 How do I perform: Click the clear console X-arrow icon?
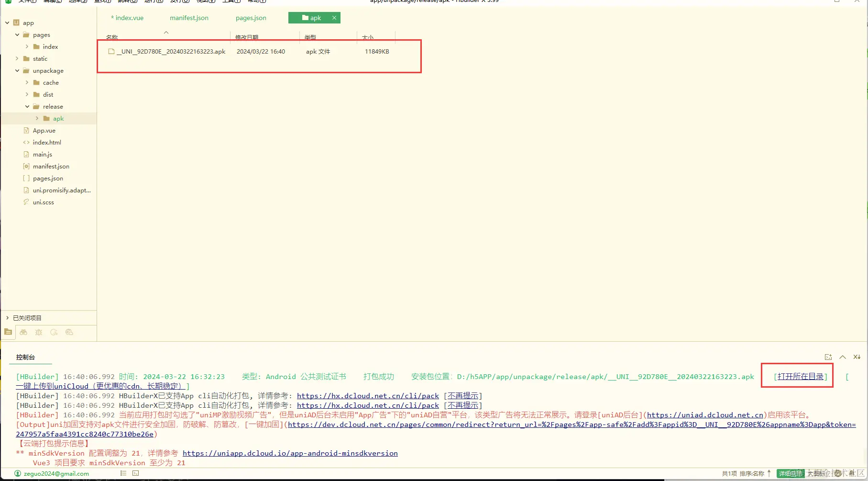857,357
